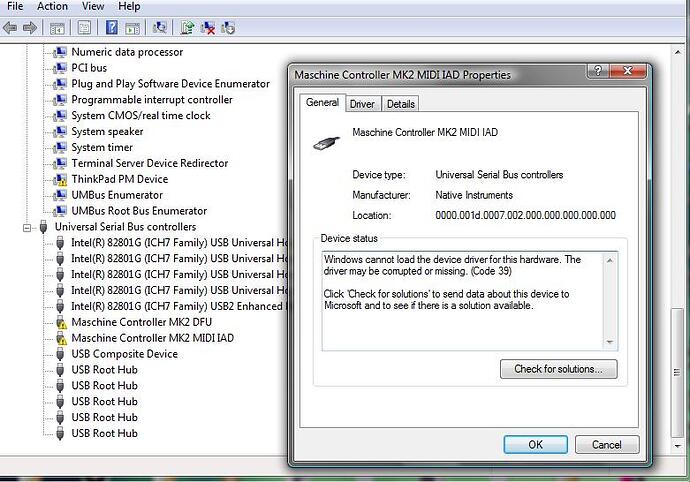
Task: Switch to the Driver tab
Action: 362,104
